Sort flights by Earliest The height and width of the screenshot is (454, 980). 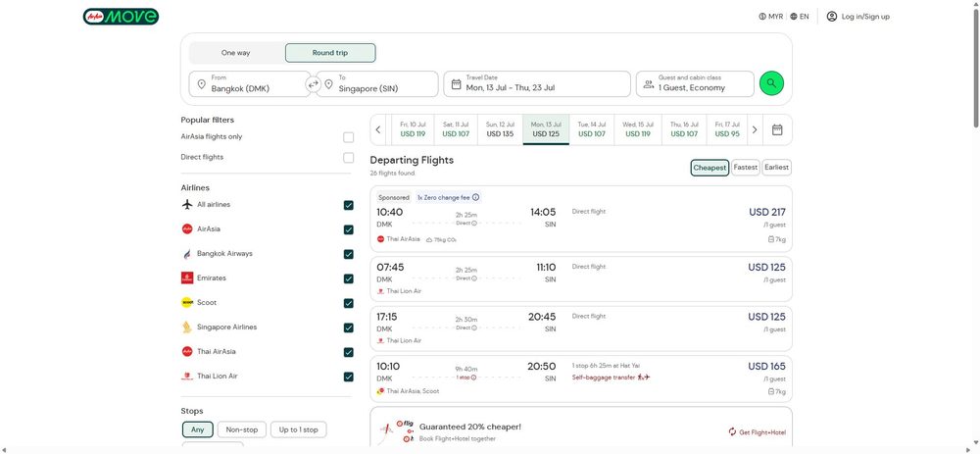coord(777,168)
